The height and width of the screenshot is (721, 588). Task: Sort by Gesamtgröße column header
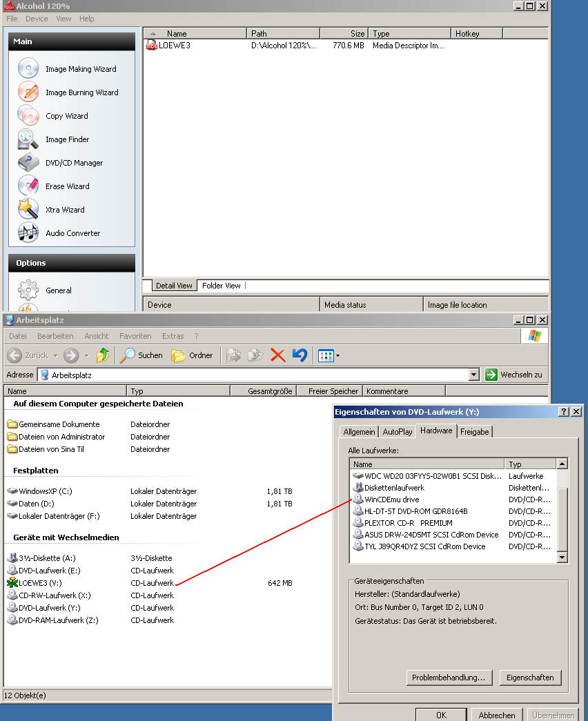point(263,391)
